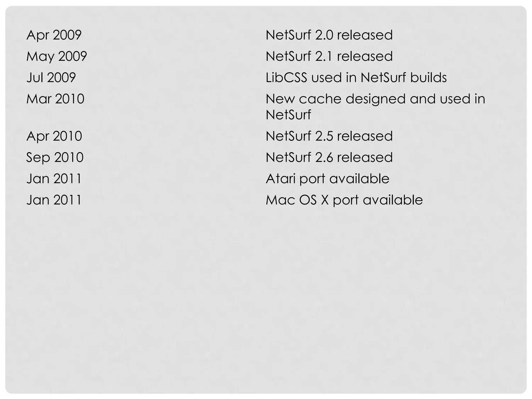The image size is (532, 399).
Task: Select the New cache designed text line
Action: click(375, 99)
